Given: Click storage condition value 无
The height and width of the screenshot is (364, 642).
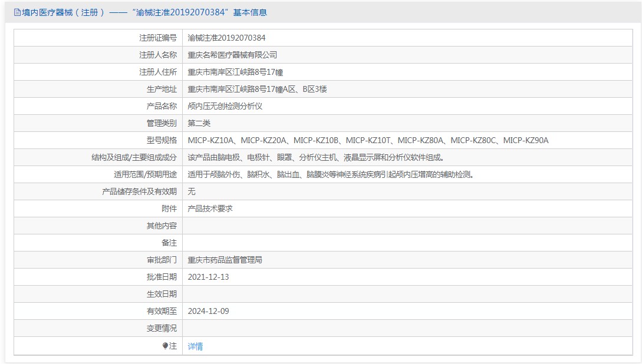Looking at the screenshot, I should point(191,191).
